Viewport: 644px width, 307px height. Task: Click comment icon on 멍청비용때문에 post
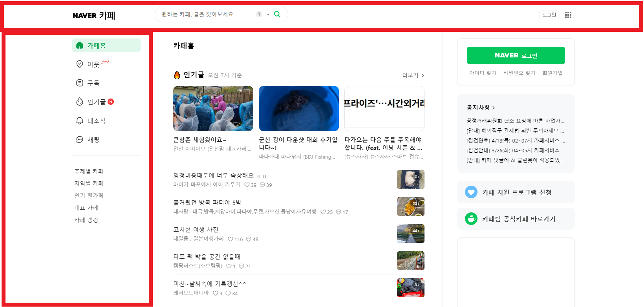pyautogui.click(x=262, y=185)
